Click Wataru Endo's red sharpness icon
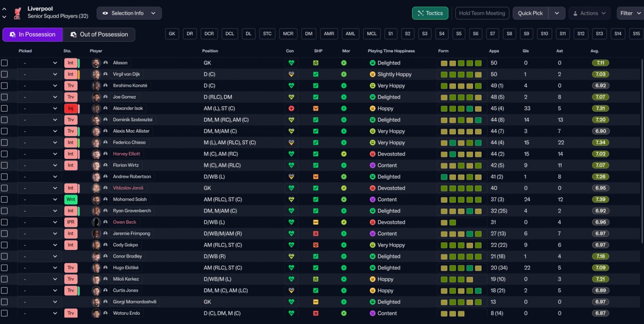This screenshot has height=324, width=644. pyautogui.click(x=316, y=313)
